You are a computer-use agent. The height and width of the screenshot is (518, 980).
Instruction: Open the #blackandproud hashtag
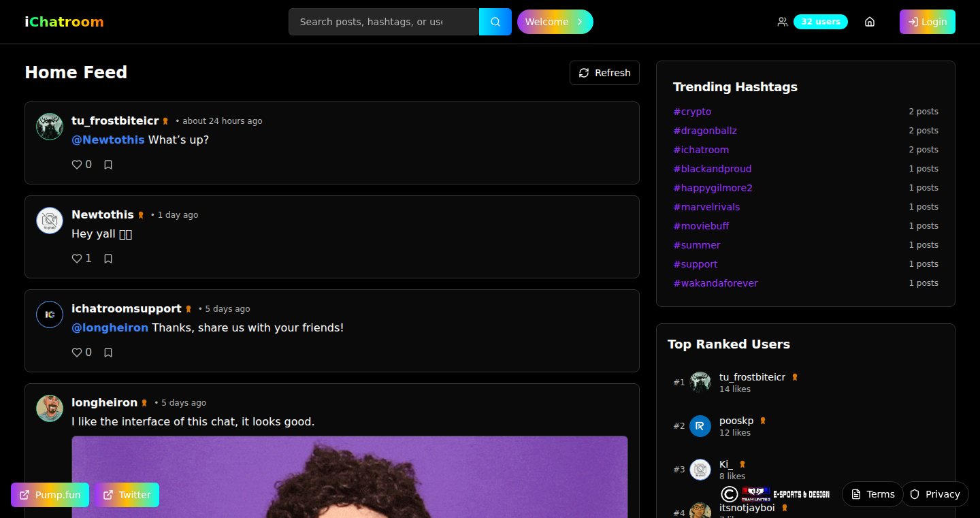713,169
